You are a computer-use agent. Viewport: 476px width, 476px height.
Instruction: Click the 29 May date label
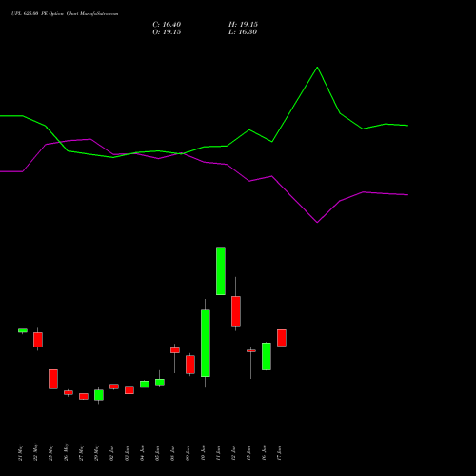(x=97, y=453)
